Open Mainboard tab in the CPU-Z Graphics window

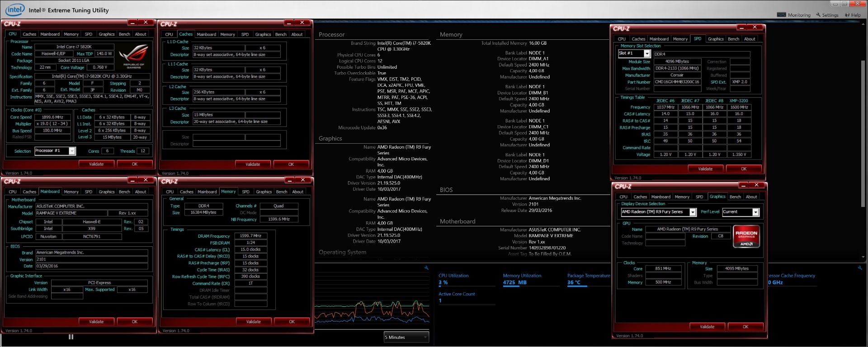tap(661, 197)
